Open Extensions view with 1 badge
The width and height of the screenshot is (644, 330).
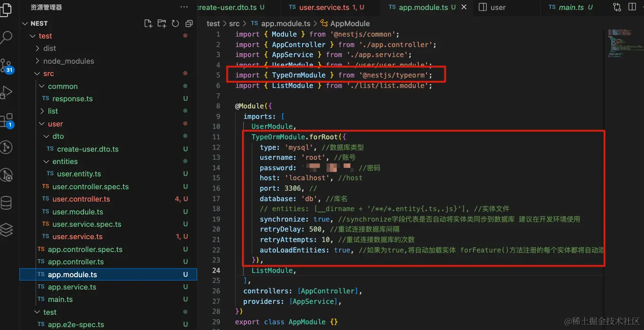(7, 121)
